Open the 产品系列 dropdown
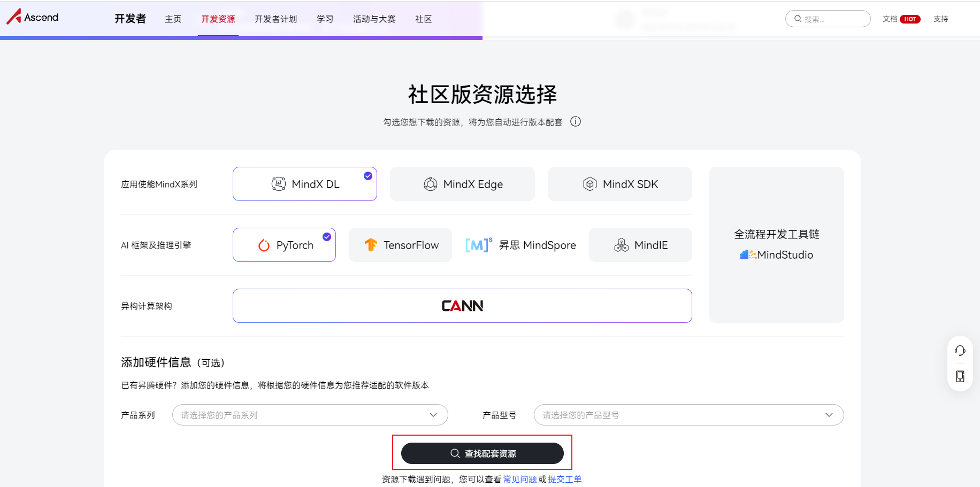The width and height of the screenshot is (980, 487). [x=310, y=415]
